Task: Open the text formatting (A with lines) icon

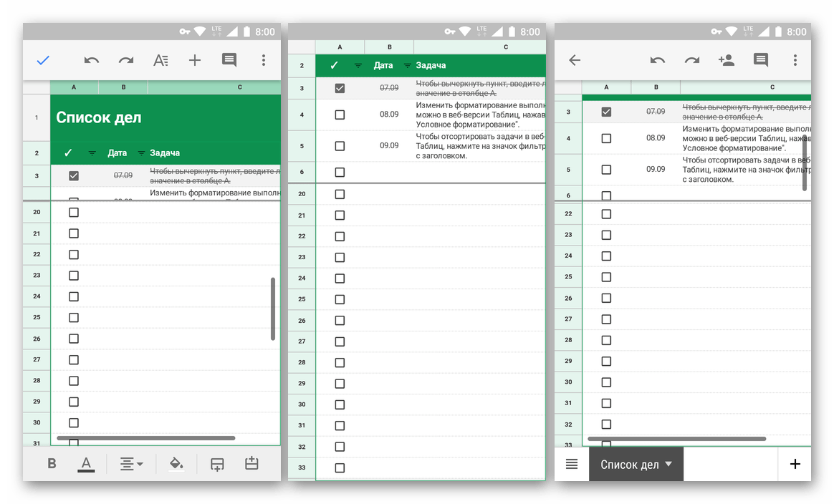Action: pos(160,60)
